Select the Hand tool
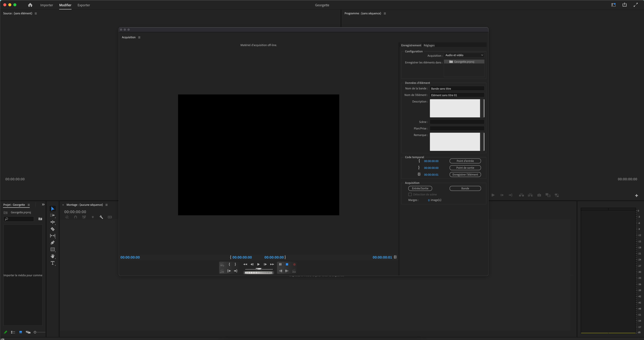 click(x=53, y=256)
